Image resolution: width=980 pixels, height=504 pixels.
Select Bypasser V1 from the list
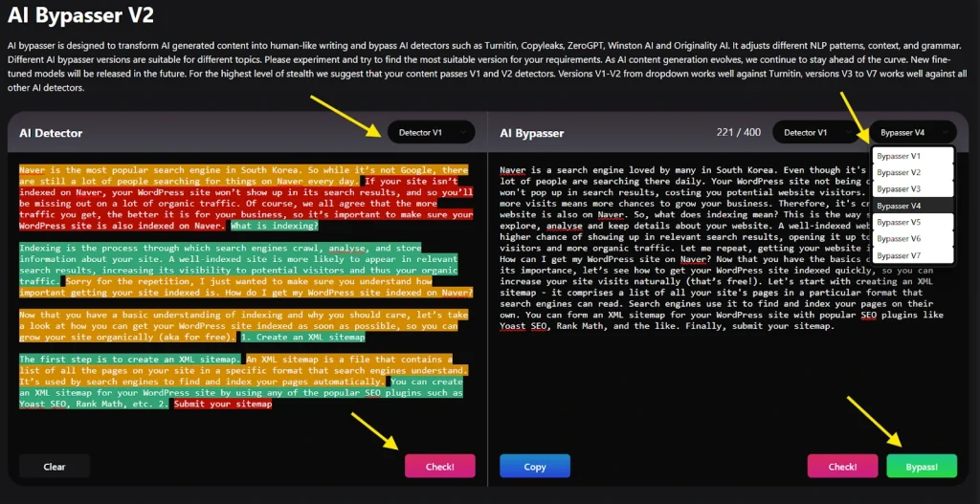(913, 156)
